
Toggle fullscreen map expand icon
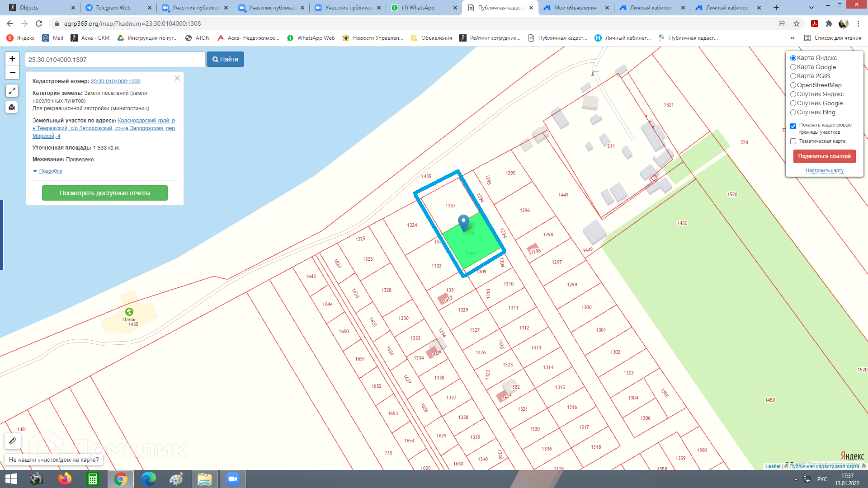coord(12,91)
